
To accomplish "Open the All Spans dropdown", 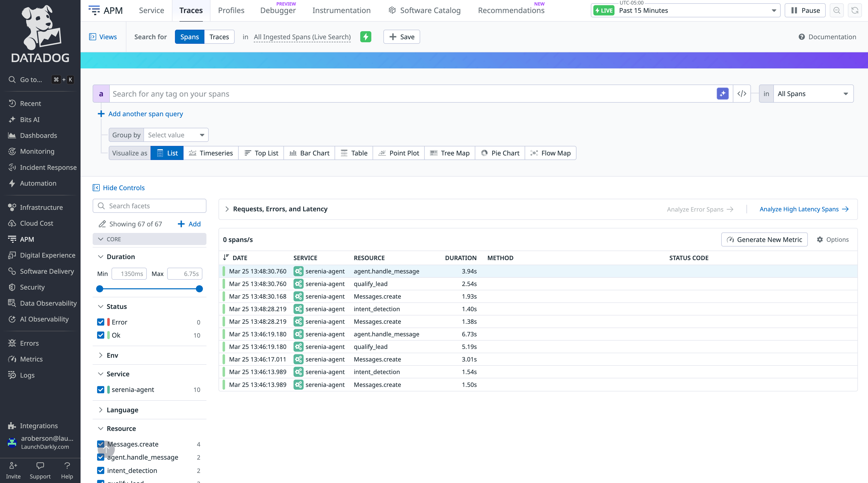I will click(x=813, y=94).
